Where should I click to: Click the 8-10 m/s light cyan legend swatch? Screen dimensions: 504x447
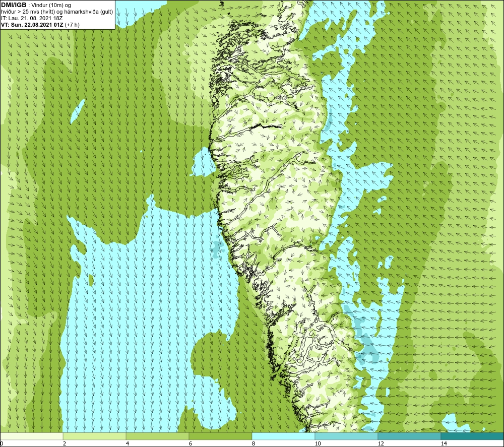click(x=283, y=436)
